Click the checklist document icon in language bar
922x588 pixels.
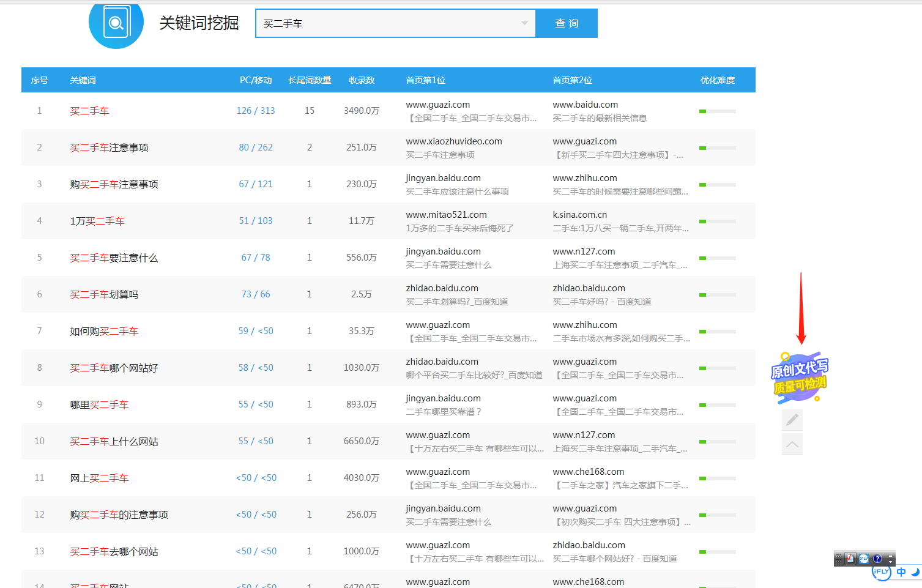pyautogui.click(x=850, y=559)
